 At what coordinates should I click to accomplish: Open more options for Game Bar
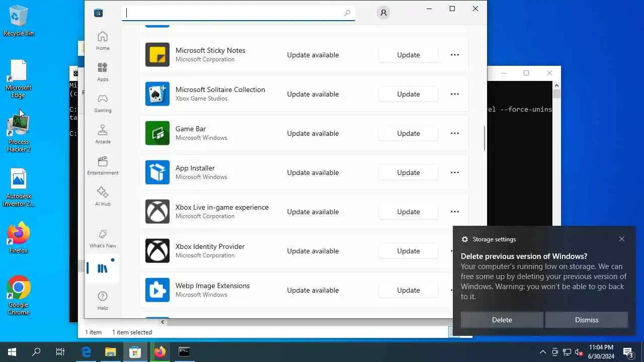pos(455,133)
